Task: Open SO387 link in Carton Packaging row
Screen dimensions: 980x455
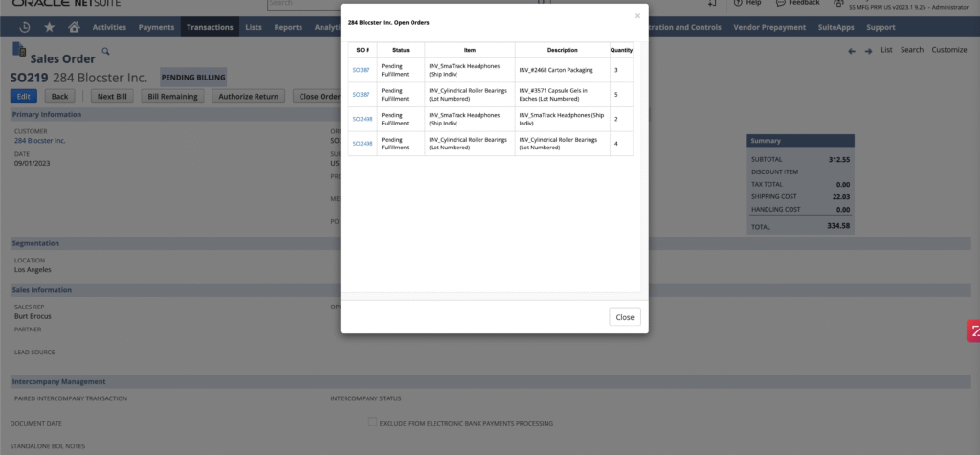Action: pos(363,70)
